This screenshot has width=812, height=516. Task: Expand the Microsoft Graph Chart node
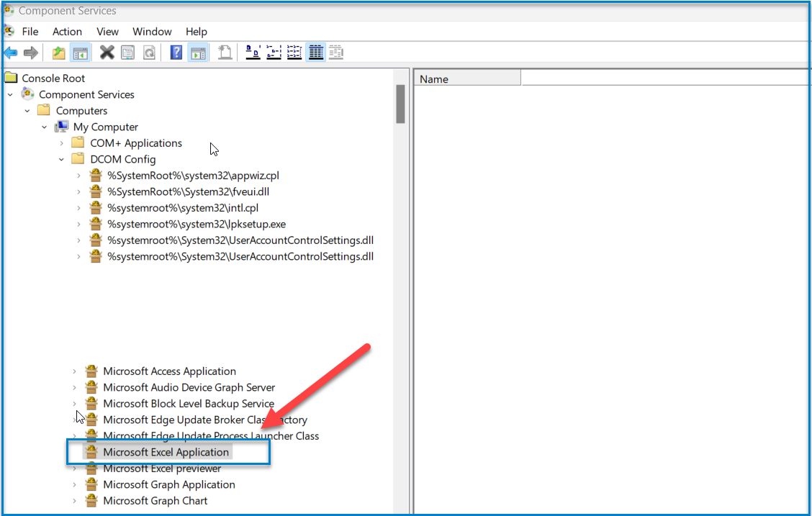(75, 501)
